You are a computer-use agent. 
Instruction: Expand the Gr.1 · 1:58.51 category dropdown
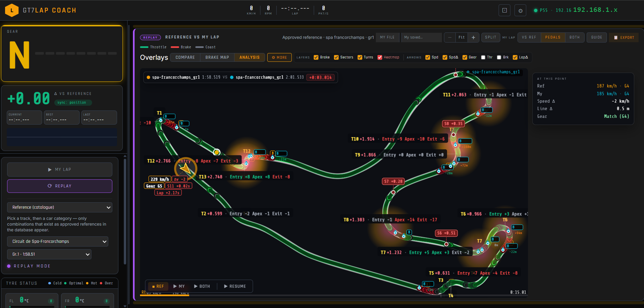(x=49, y=254)
